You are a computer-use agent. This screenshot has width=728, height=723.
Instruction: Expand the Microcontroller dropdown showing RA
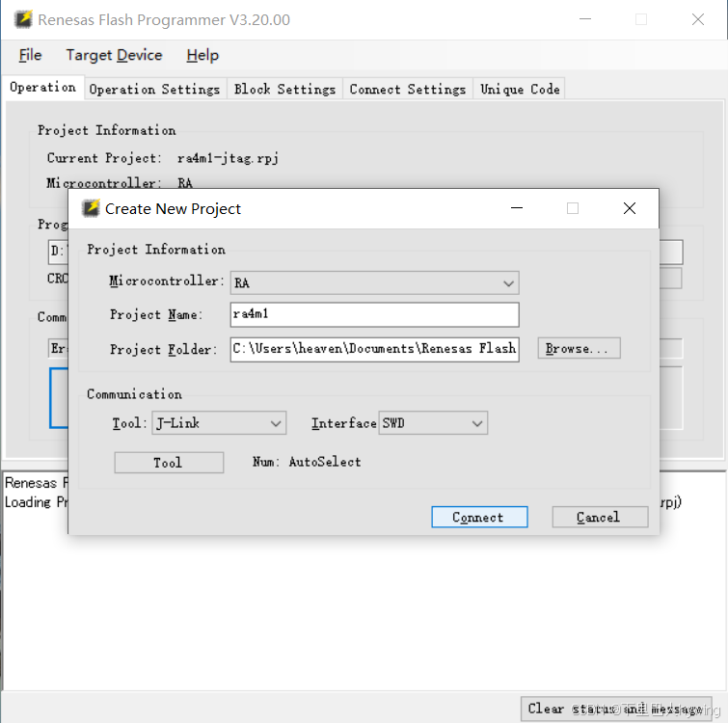click(x=375, y=283)
